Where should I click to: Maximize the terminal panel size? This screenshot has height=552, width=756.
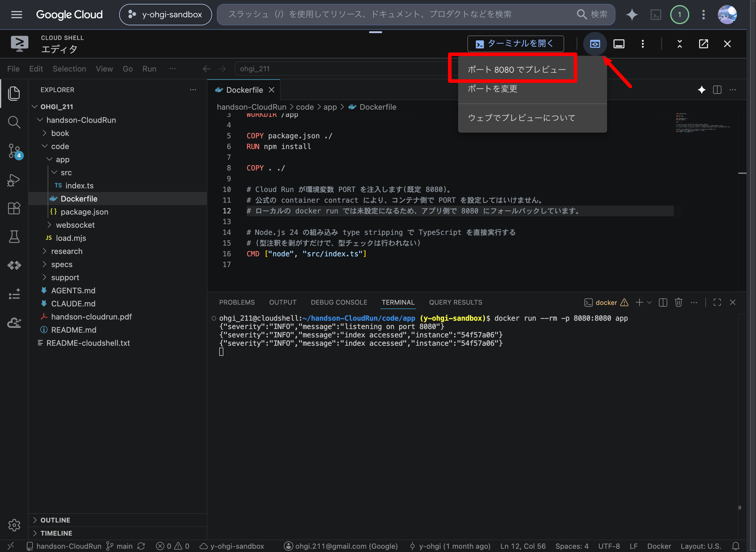[x=717, y=303]
